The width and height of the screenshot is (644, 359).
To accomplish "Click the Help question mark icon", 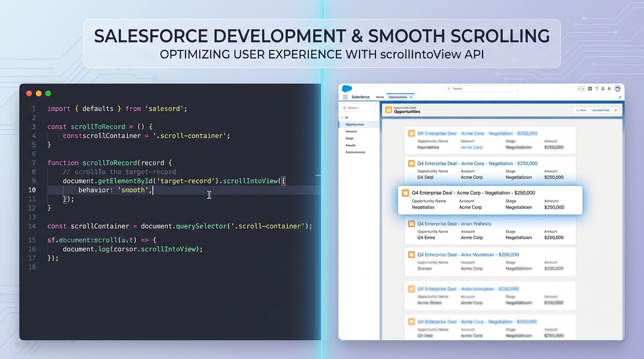I will (596, 89).
